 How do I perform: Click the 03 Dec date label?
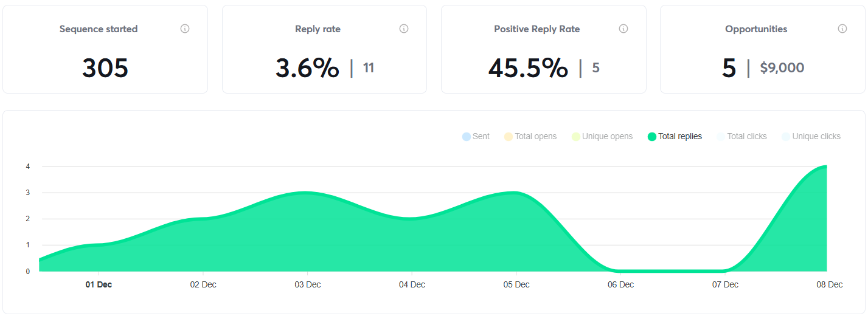pos(308,284)
